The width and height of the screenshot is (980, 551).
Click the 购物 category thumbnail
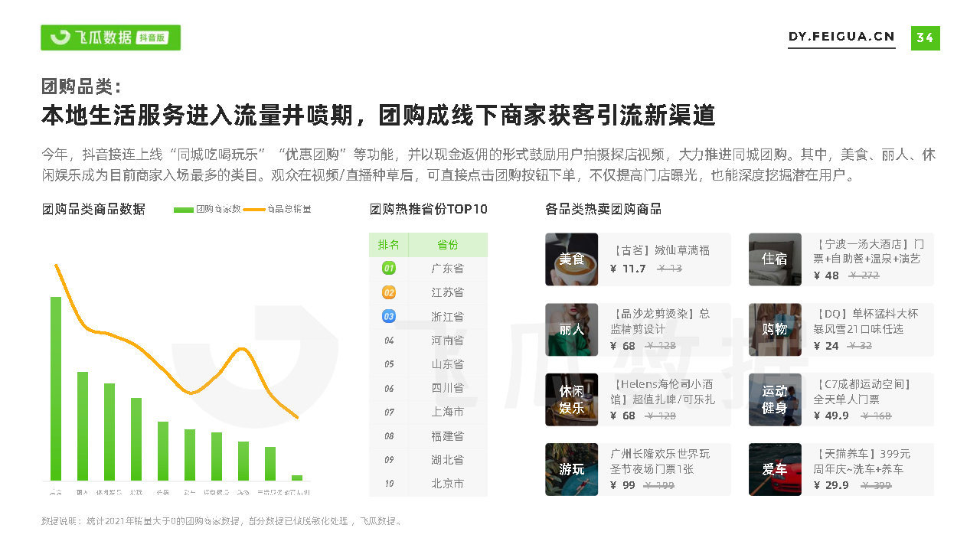tap(775, 330)
